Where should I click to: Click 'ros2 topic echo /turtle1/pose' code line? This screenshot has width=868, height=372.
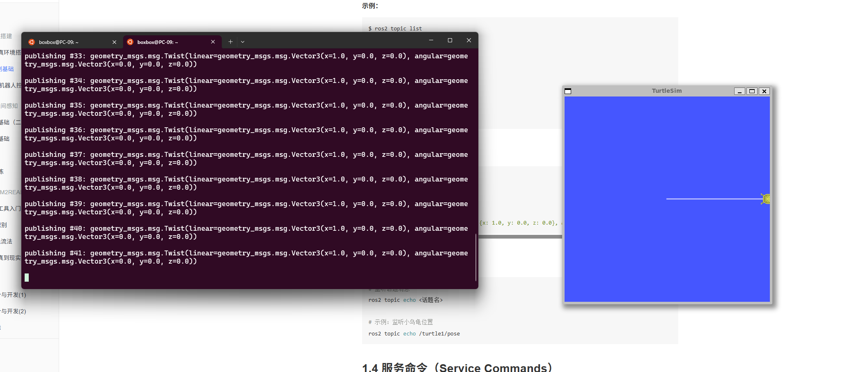[x=414, y=334]
